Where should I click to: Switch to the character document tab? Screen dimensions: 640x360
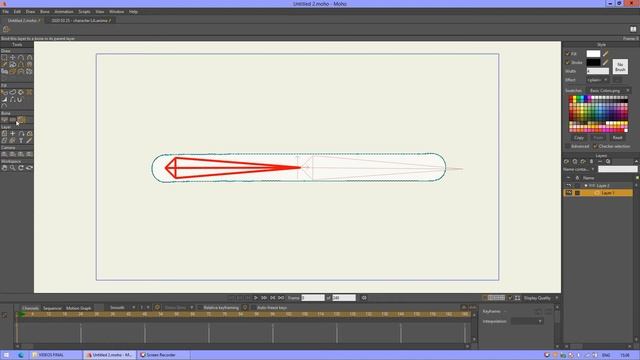[x=81, y=20]
